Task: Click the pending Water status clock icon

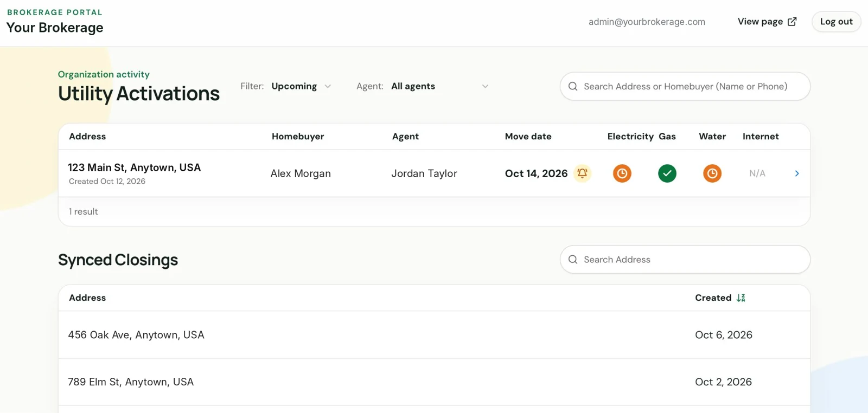Action: 712,173
